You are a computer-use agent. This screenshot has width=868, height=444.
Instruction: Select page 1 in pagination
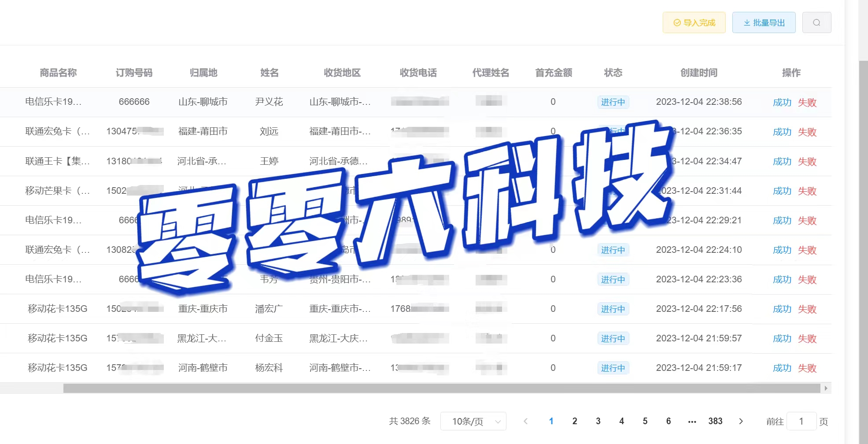tap(551, 421)
